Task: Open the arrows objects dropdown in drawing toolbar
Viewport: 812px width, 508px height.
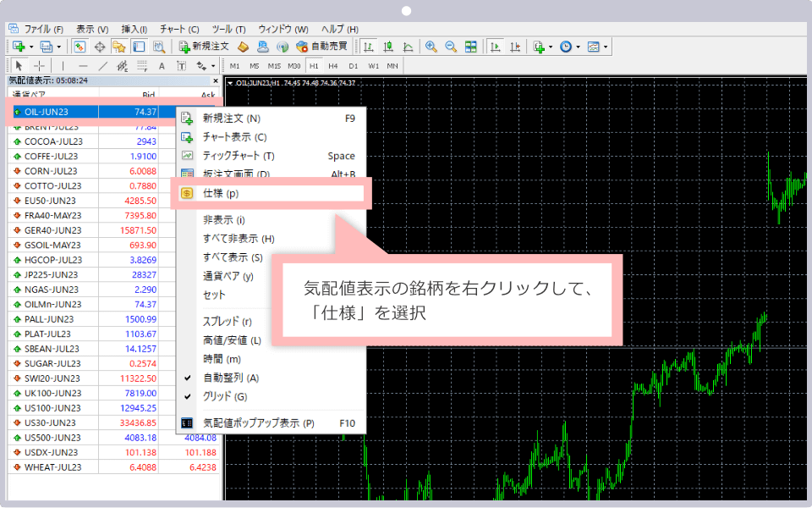Action: (x=211, y=66)
